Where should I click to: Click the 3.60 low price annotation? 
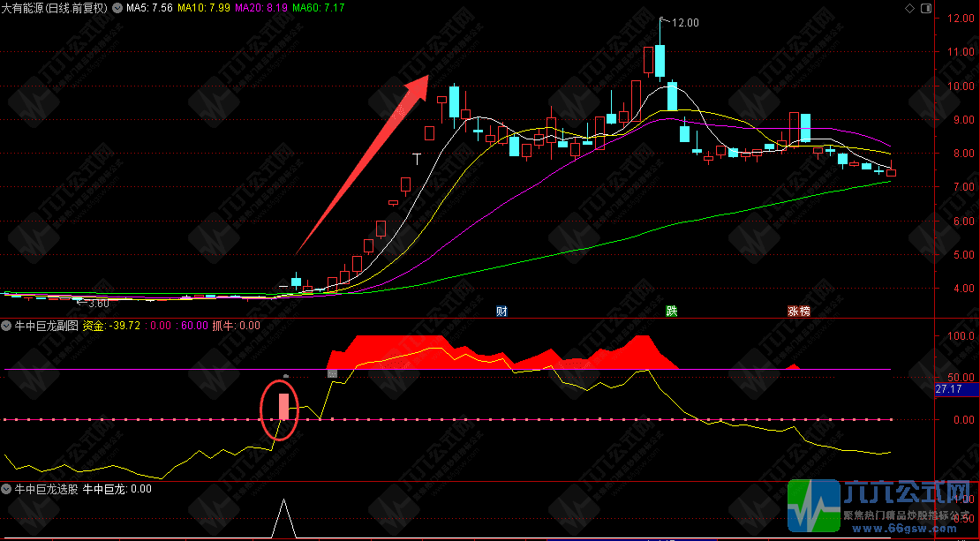(99, 304)
